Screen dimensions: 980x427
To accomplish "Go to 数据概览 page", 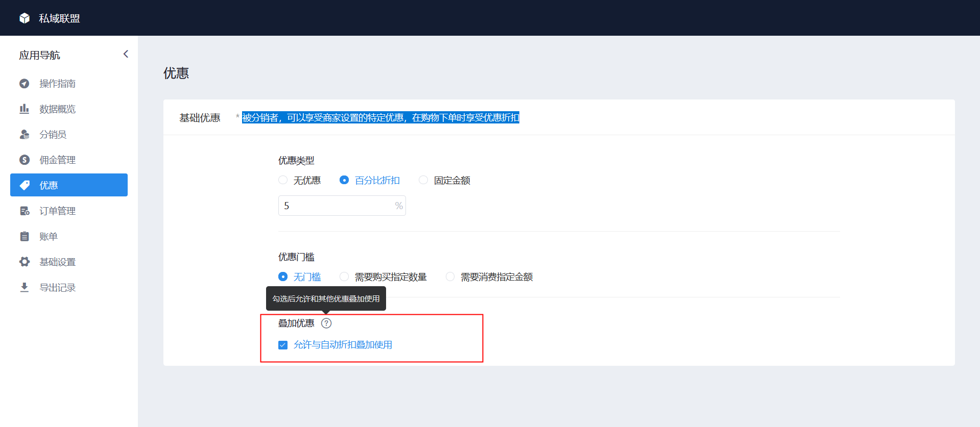I will pos(69,109).
